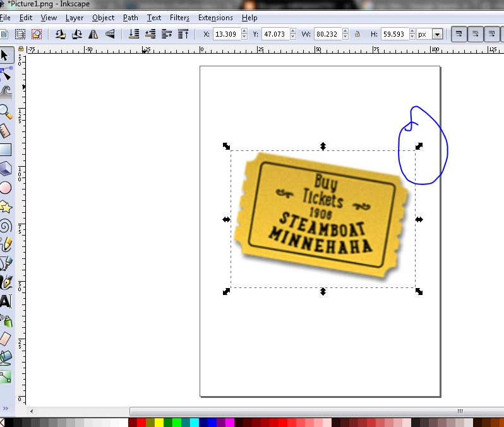Click the scrollbar left arrow
The width and height of the screenshot is (504, 427).
point(32,411)
